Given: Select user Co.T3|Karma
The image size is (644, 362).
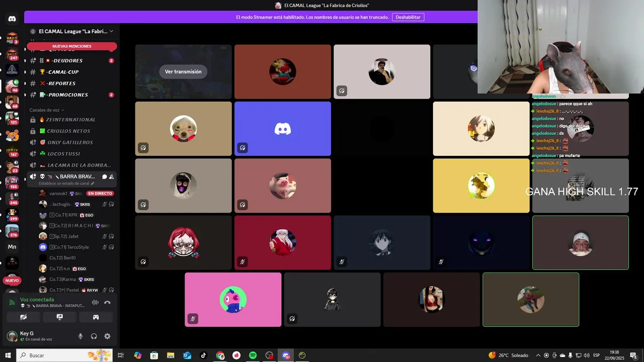Looking at the screenshot, I should pyautogui.click(x=77, y=279).
